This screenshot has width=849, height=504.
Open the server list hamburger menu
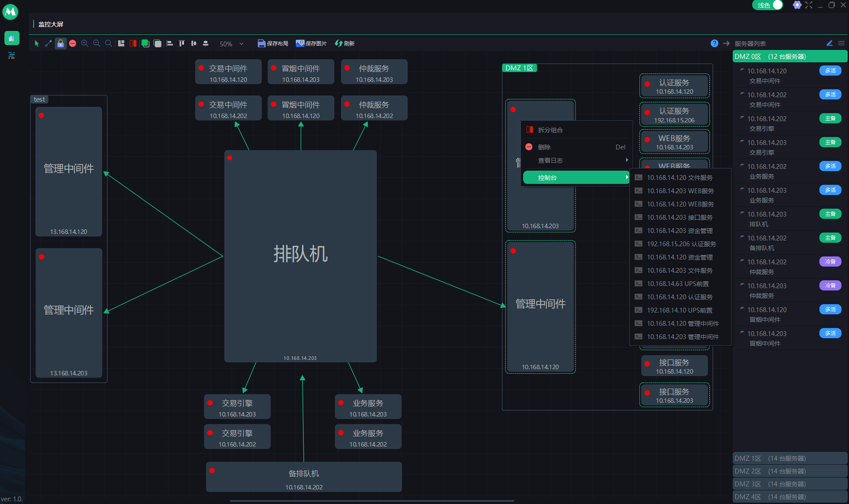point(841,43)
